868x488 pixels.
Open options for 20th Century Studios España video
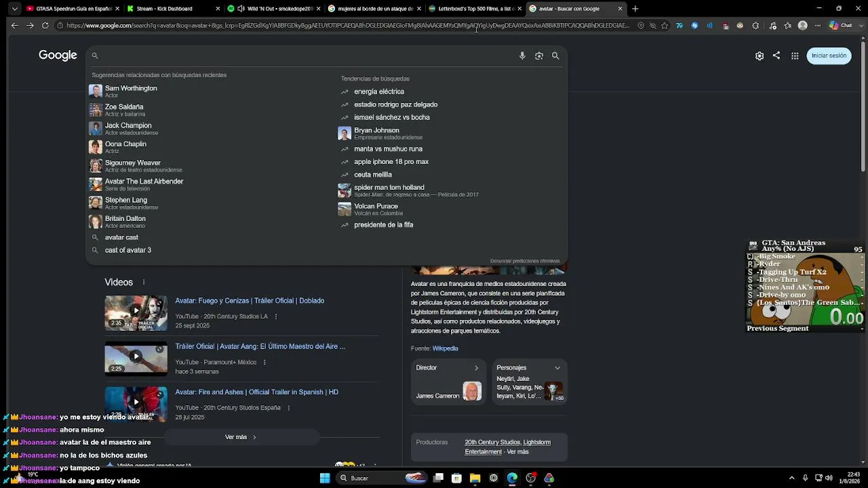pyautogui.click(x=289, y=408)
